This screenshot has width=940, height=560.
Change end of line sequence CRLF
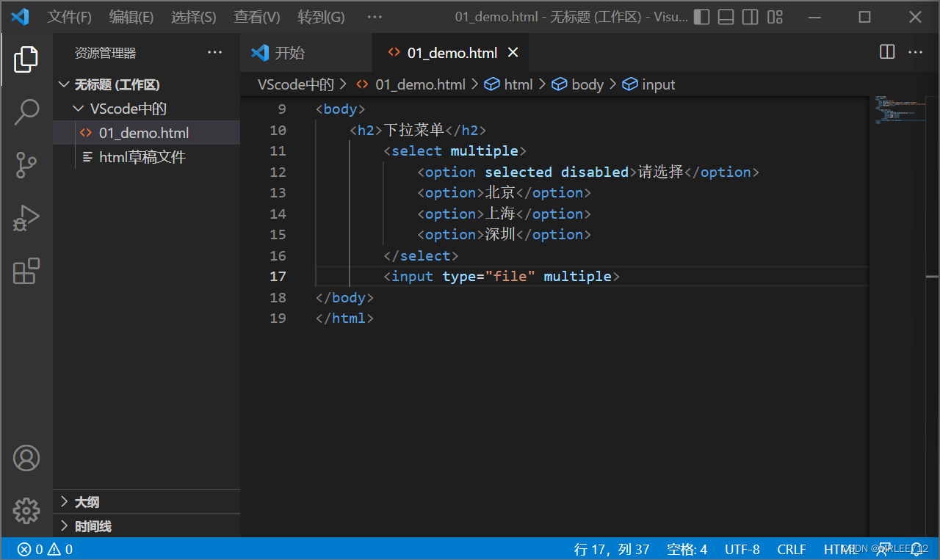(x=792, y=549)
